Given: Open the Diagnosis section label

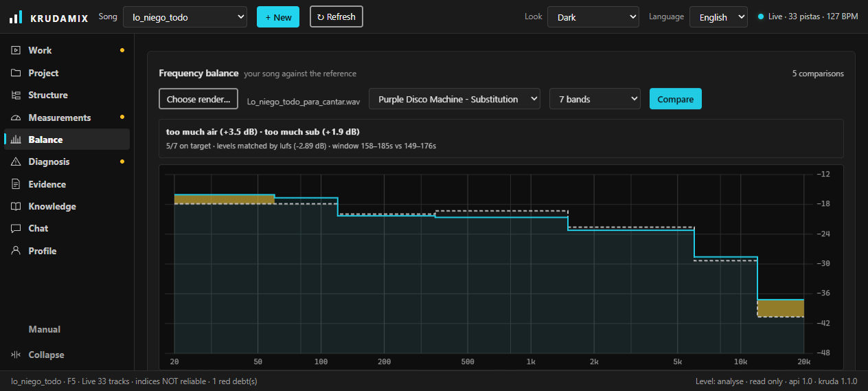Looking at the screenshot, I should pyautogui.click(x=49, y=161).
